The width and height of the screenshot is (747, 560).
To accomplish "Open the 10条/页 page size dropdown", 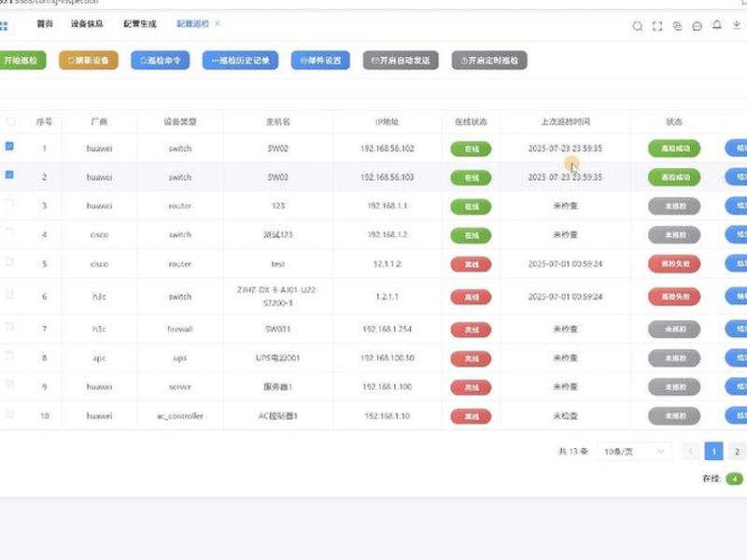I will (x=634, y=452).
